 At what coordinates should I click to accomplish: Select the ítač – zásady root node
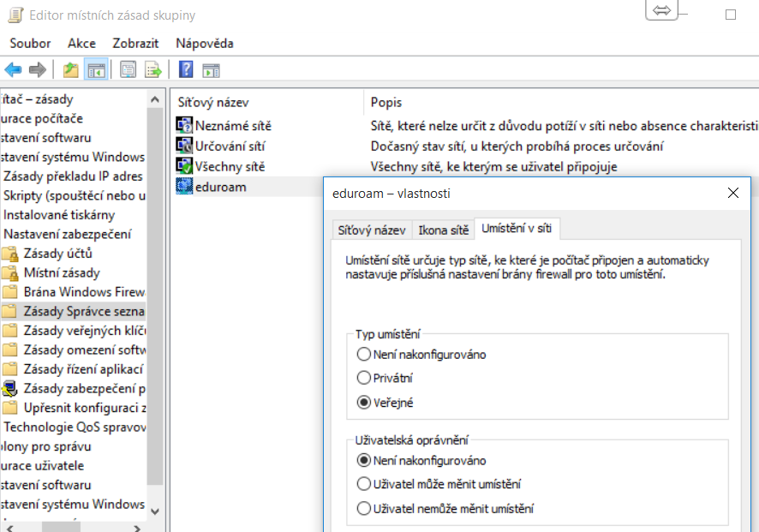37,99
